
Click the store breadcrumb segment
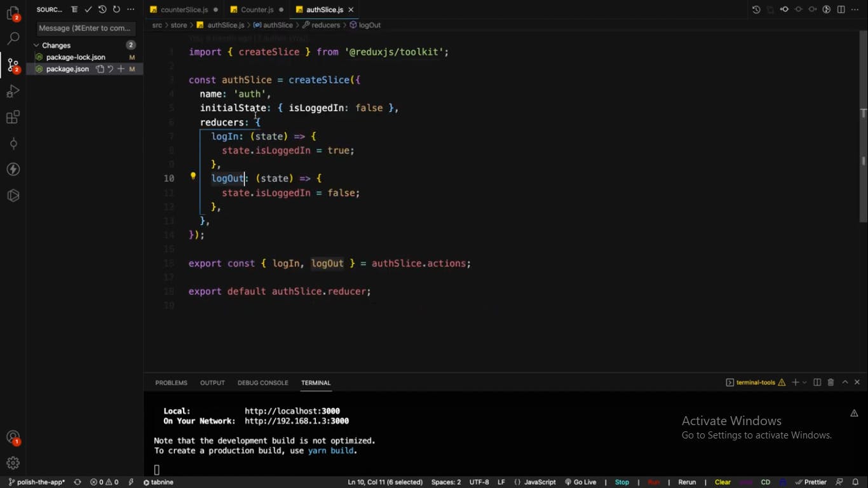pos(179,25)
